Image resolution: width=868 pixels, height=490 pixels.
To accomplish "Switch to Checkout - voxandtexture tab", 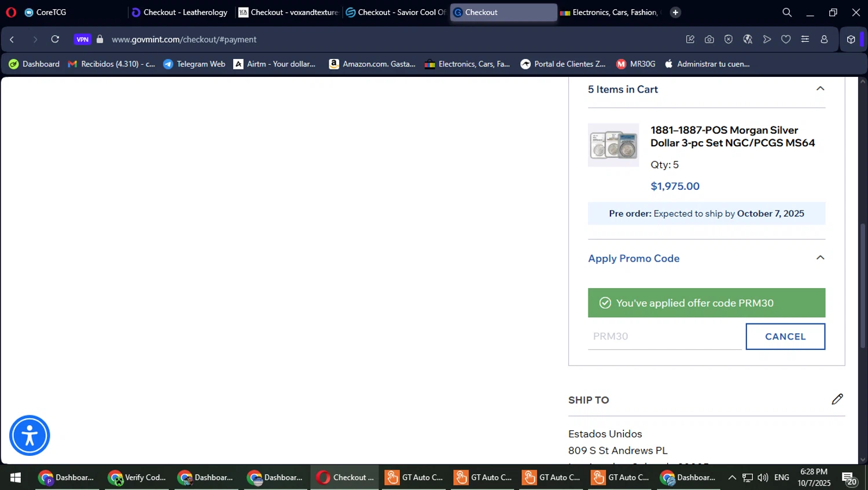I will (x=288, y=12).
